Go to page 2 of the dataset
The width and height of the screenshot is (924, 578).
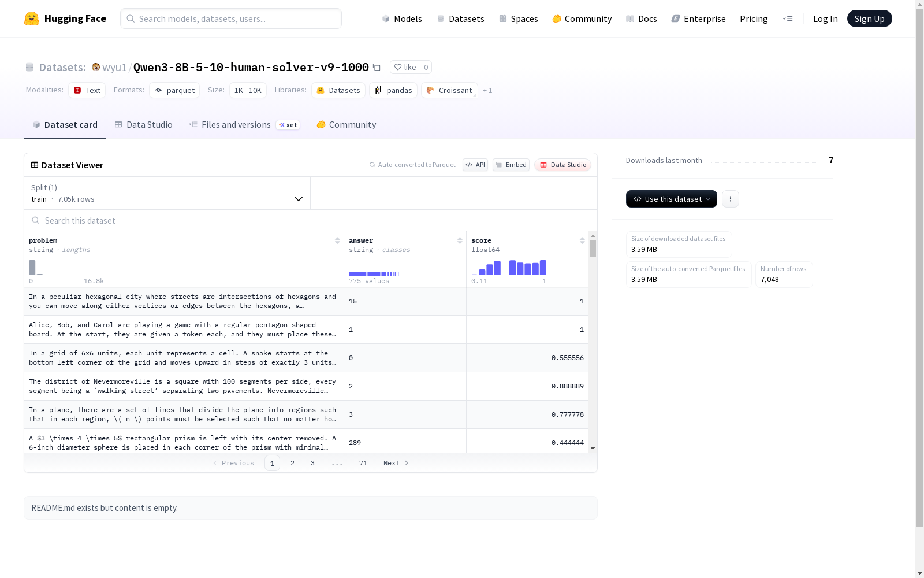point(293,463)
